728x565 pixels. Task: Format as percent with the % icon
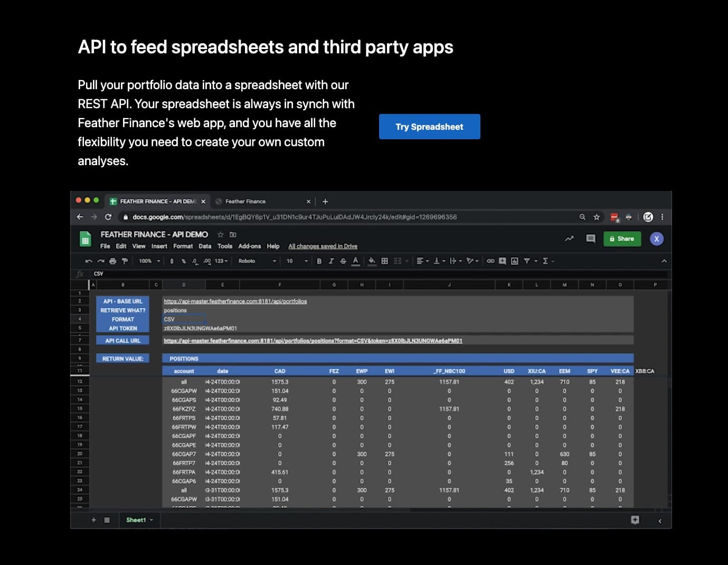[x=183, y=261]
